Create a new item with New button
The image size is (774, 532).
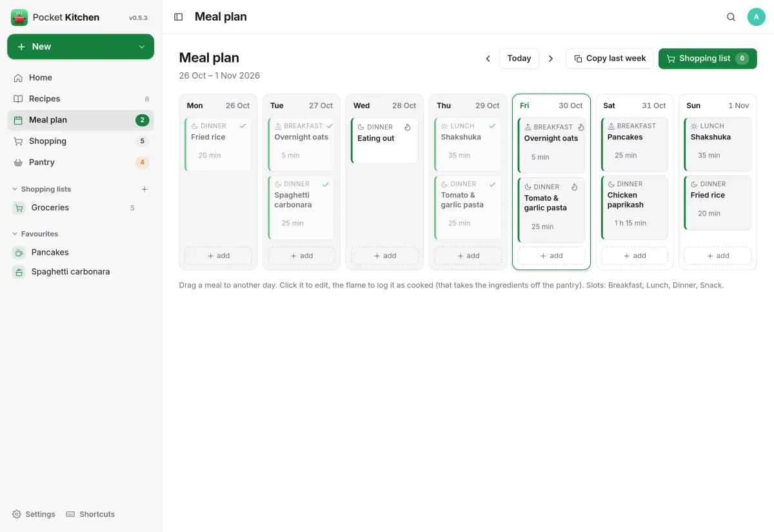(81, 47)
